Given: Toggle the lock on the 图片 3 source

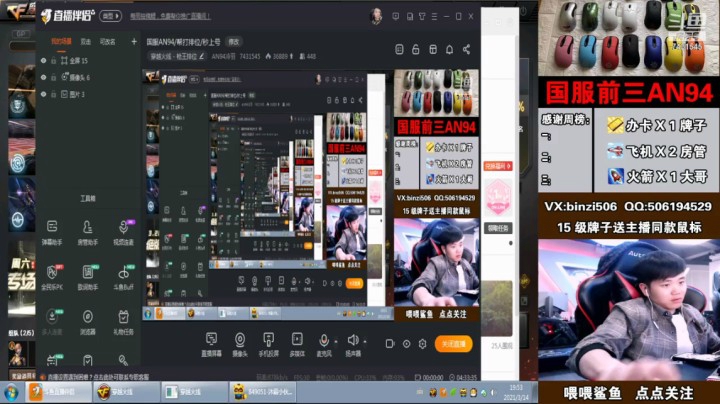Looking at the screenshot, I should (x=54, y=94).
